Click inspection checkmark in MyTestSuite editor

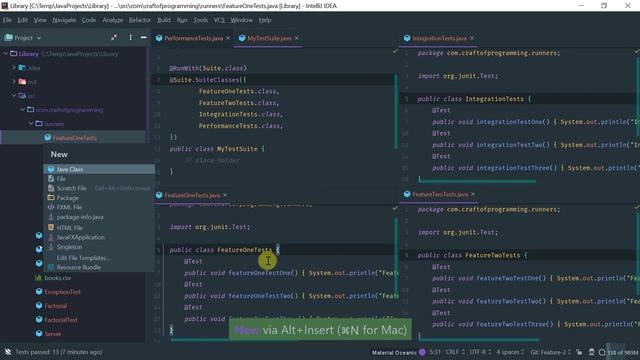tap(395, 51)
